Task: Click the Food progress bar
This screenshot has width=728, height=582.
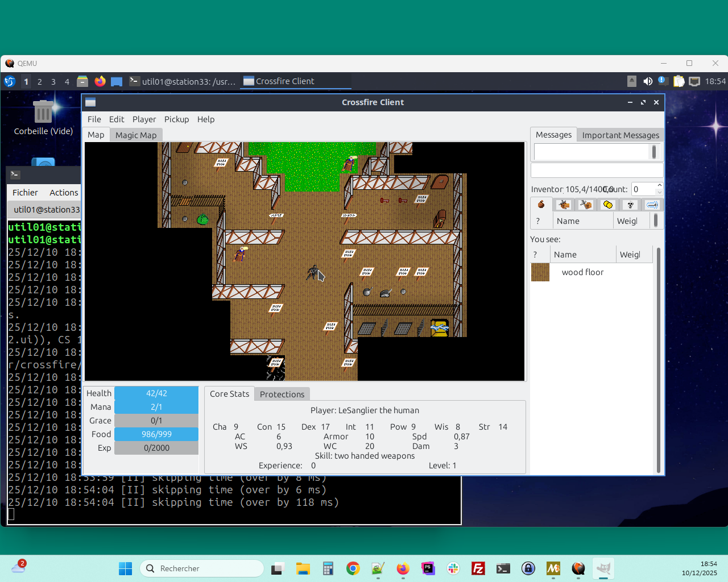Action: point(156,434)
